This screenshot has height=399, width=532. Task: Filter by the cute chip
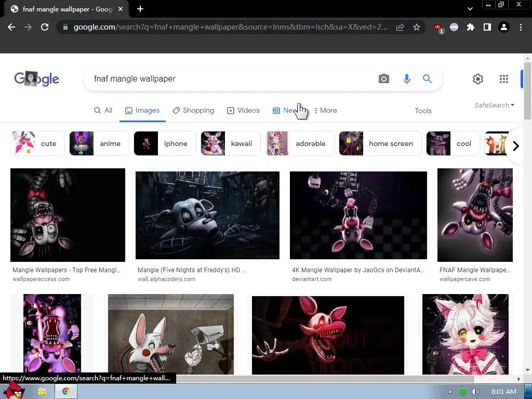click(37, 143)
